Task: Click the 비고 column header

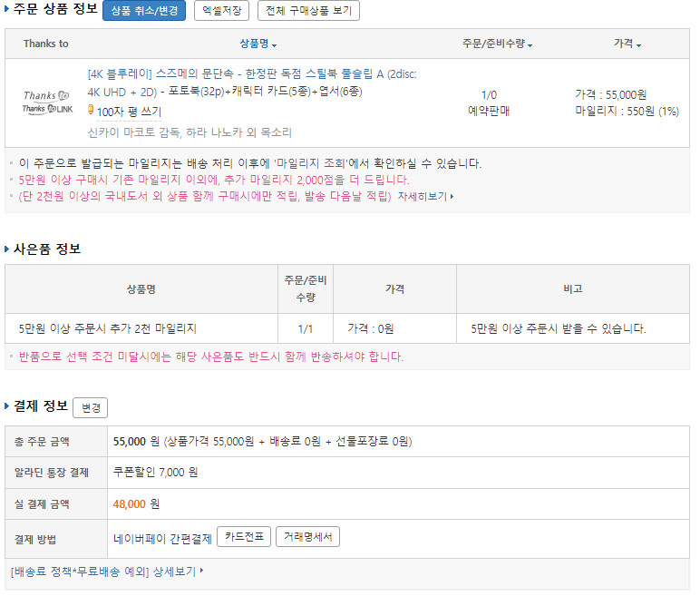Action: 573,289
